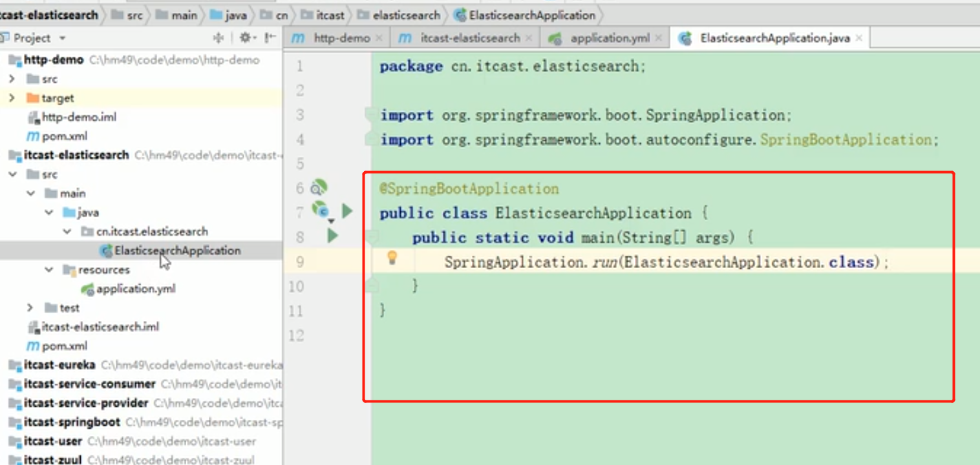Click the green run arrow on line 8
This screenshot has height=465, width=980.
point(332,235)
